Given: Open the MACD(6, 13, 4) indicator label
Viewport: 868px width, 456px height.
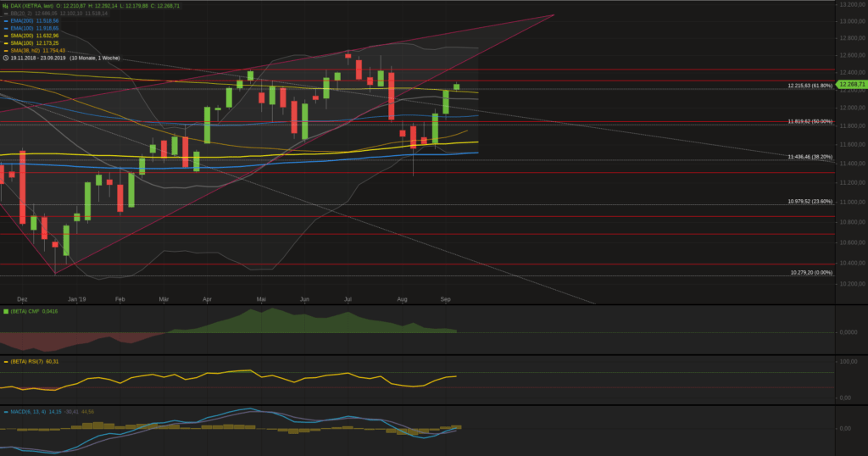Looking at the screenshot, I should pos(28,412).
